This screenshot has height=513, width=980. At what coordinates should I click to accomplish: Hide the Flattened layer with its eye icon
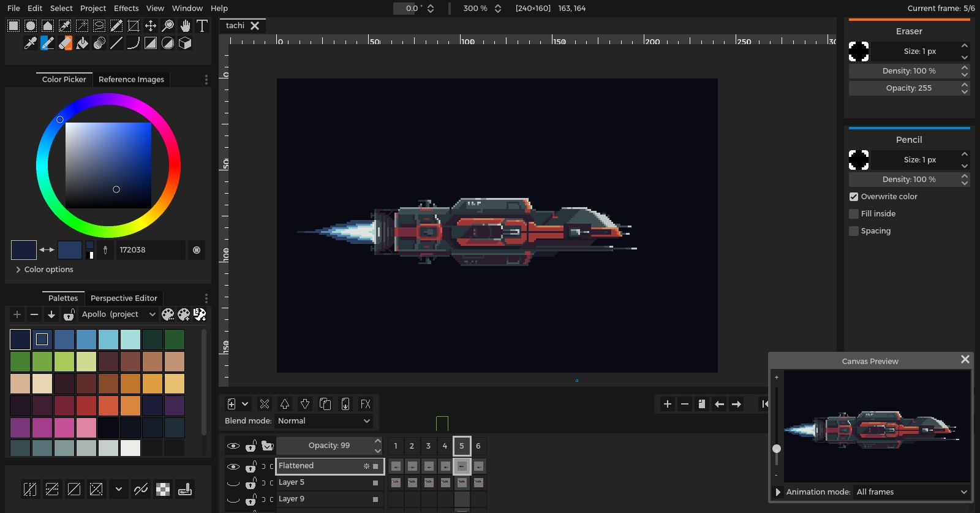(x=233, y=466)
